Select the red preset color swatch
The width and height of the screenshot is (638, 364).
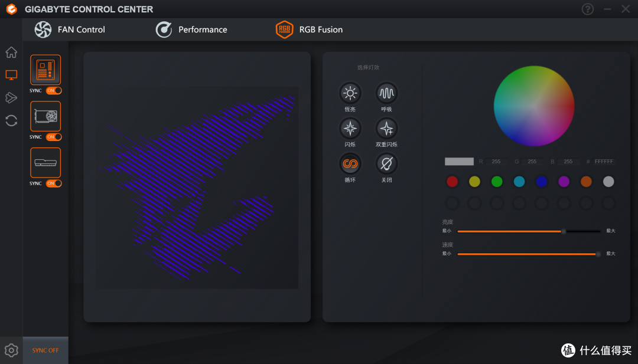pos(452,182)
